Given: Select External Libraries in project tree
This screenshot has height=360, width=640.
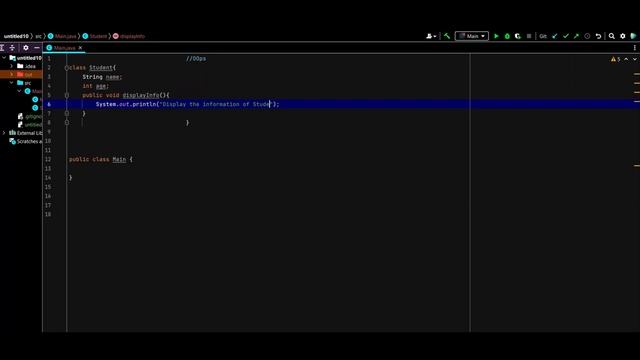Looking at the screenshot, I should click(x=26, y=133).
